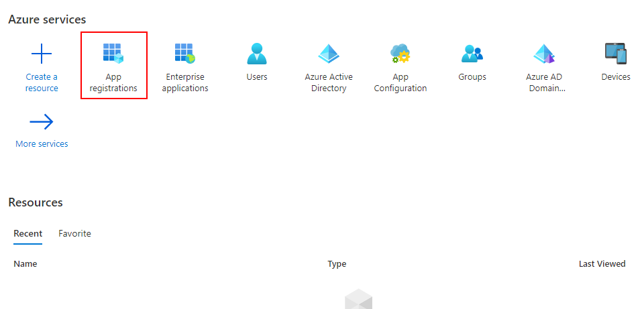Open the Azure AD Domain services icon

click(544, 54)
